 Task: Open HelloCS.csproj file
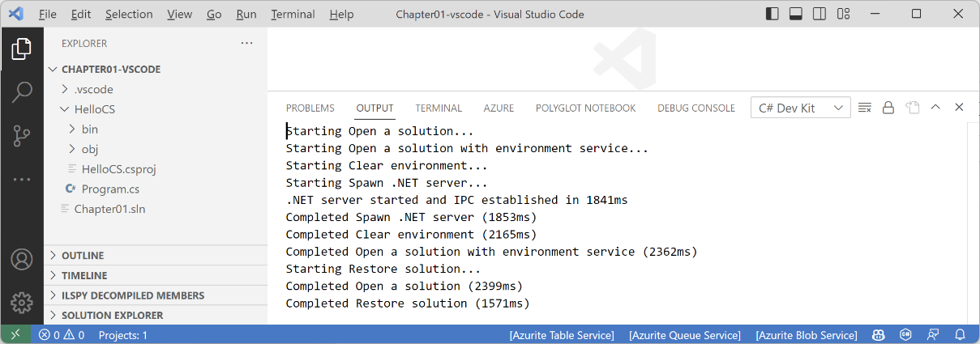[156, 169]
